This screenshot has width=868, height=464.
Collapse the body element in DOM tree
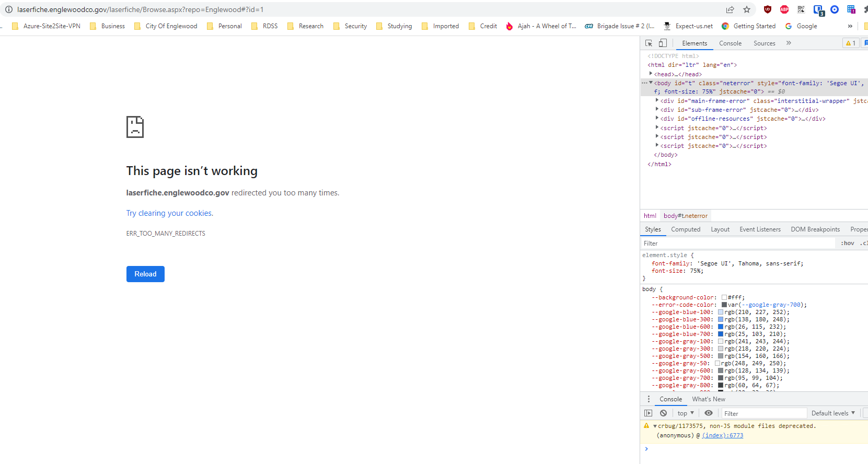(x=651, y=83)
